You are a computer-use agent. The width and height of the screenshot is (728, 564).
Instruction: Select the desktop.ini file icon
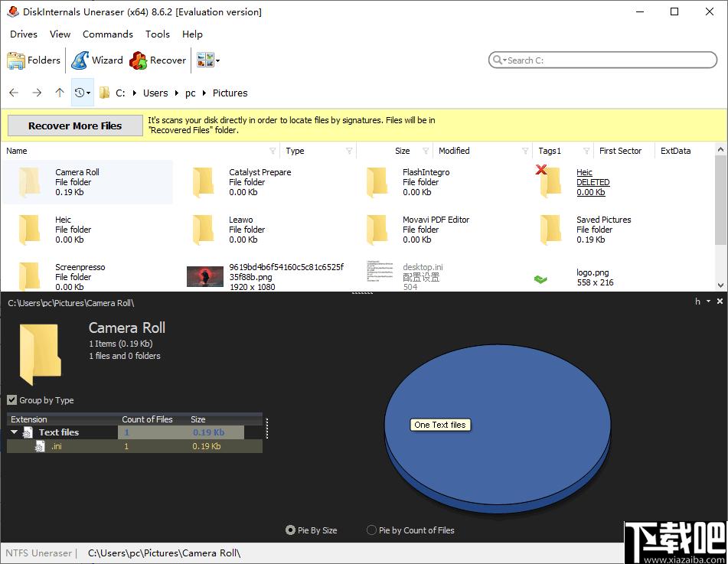pos(380,272)
